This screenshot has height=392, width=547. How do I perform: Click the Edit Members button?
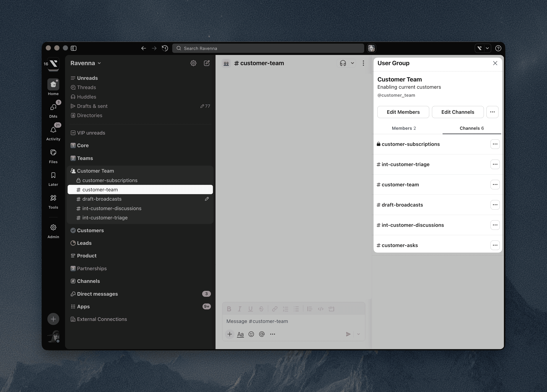coord(403,112)
